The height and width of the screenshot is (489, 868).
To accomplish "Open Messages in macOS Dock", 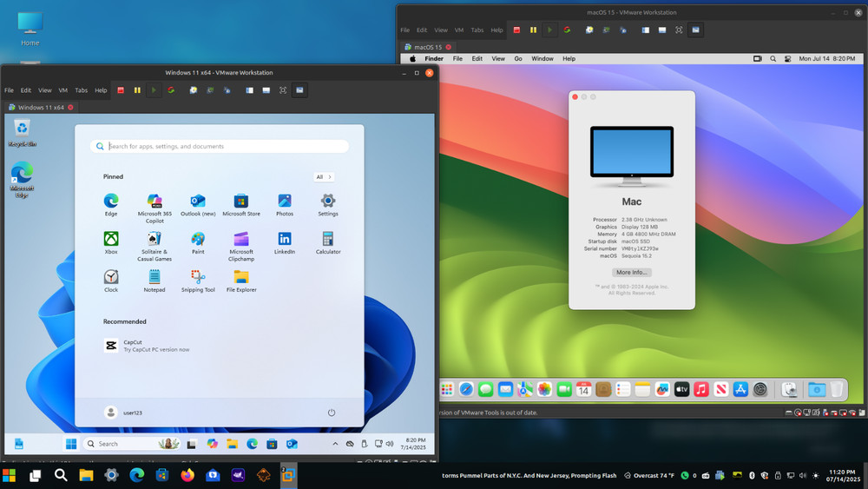I will [x=485, y=390].
